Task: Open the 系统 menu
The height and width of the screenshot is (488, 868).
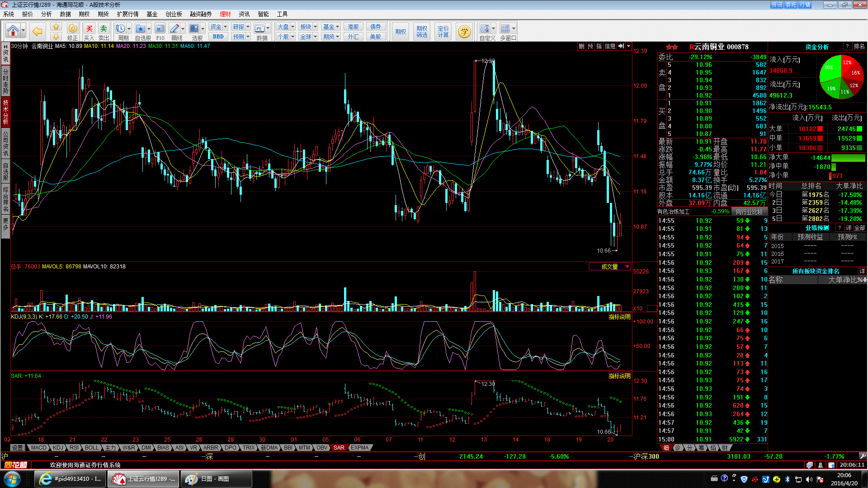Action: tap(9, 14)
